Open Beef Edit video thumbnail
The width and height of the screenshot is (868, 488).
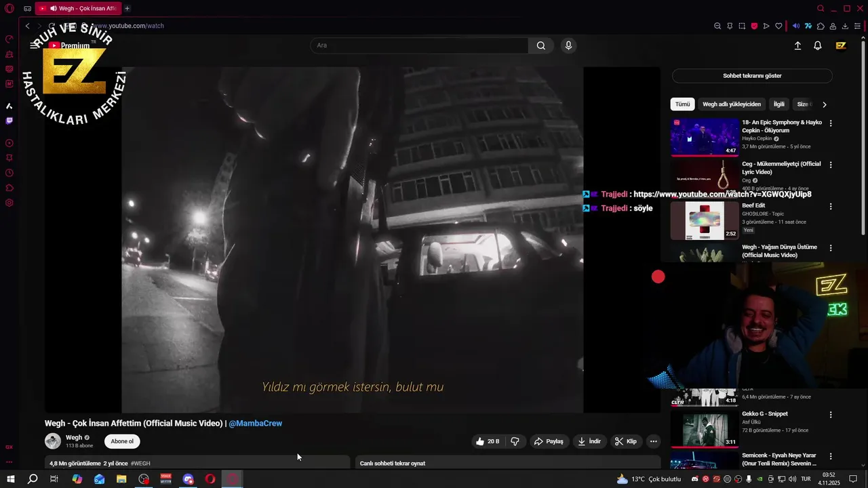pyautogui.click(x=705, y=220)
